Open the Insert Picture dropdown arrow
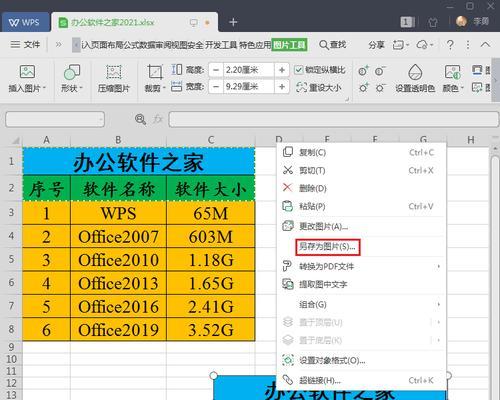Image resolution: width=500 pixels, height=400 pixels. tap(44, 88)
